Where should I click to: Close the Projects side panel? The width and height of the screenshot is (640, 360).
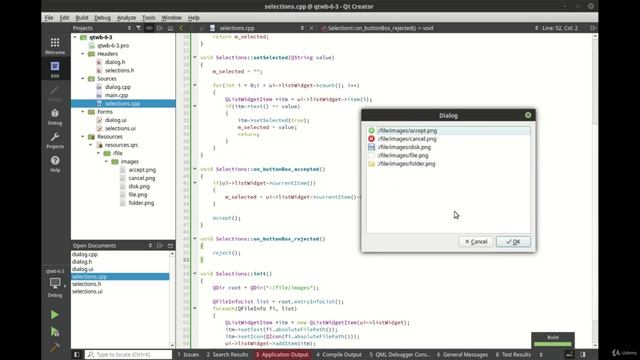click(x=170, y=28)
